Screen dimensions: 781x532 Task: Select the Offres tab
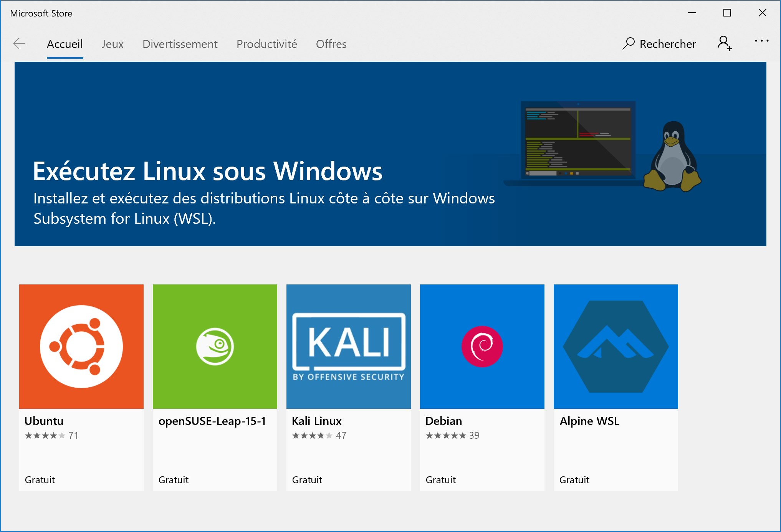(331, 44)
